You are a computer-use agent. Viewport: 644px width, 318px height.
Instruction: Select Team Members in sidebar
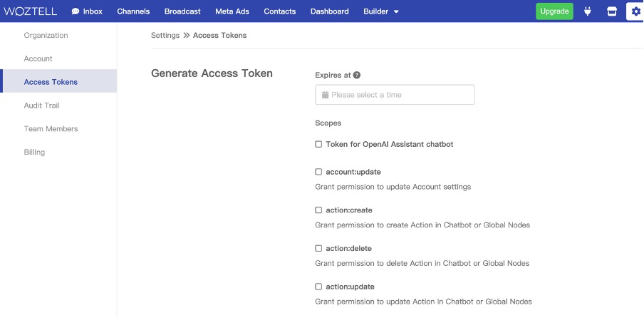[x=51, y=129]
